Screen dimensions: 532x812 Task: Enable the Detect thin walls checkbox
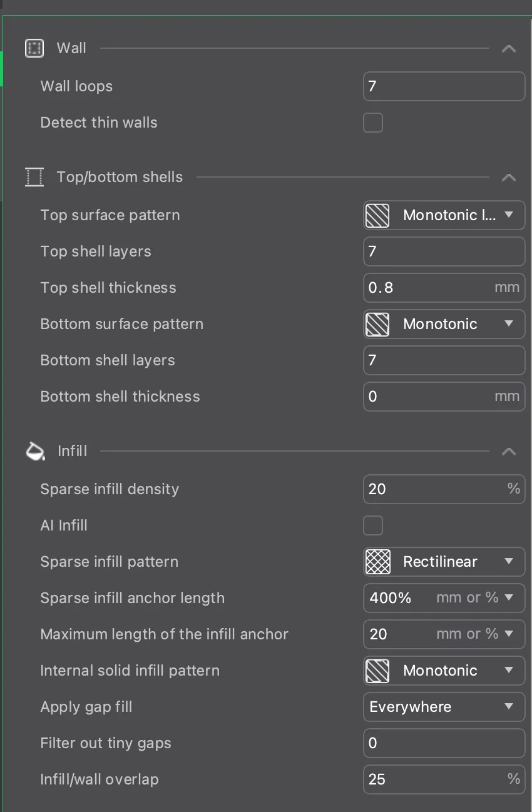click(x=373, y=123)
